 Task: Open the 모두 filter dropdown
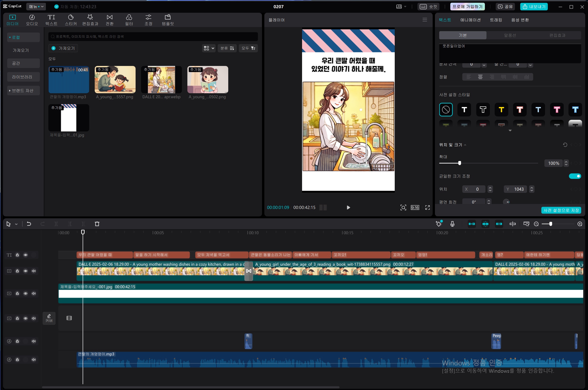coord(248,48)
